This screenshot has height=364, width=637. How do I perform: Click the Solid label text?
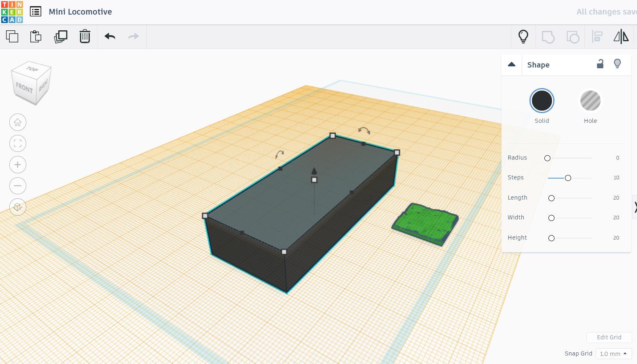pos(542,121)
